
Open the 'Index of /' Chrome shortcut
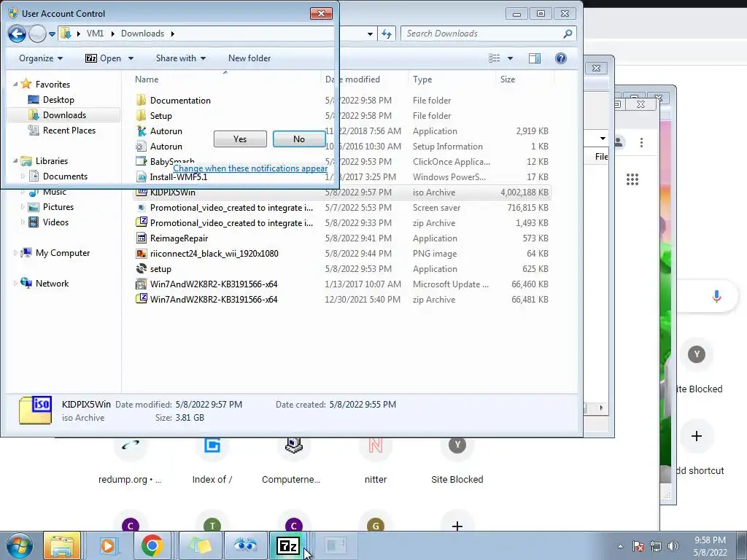point(212,458)
